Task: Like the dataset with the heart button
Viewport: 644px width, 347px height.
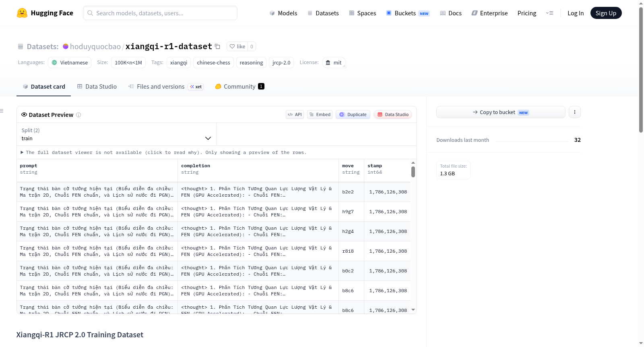Action: coord(237,46)
